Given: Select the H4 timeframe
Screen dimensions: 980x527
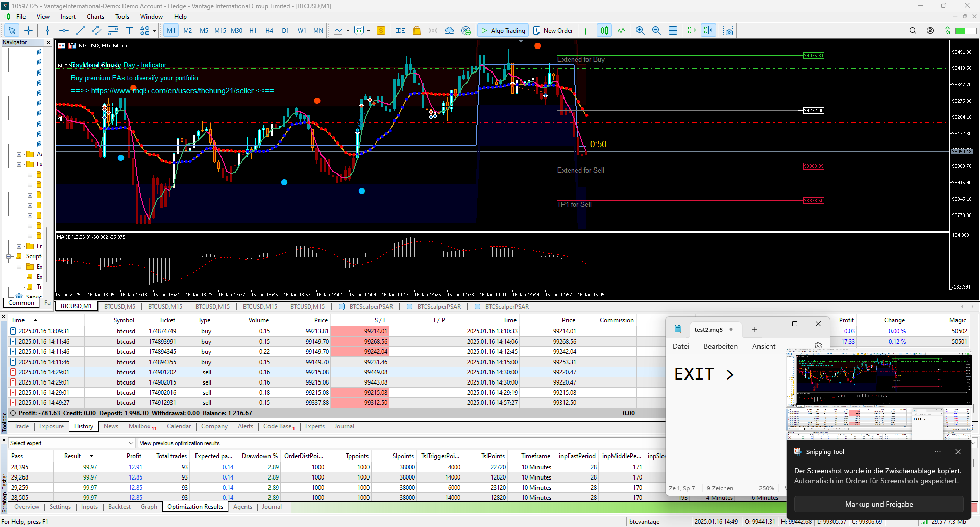Looking at the screenshot, I should click(x=269, y=31).
